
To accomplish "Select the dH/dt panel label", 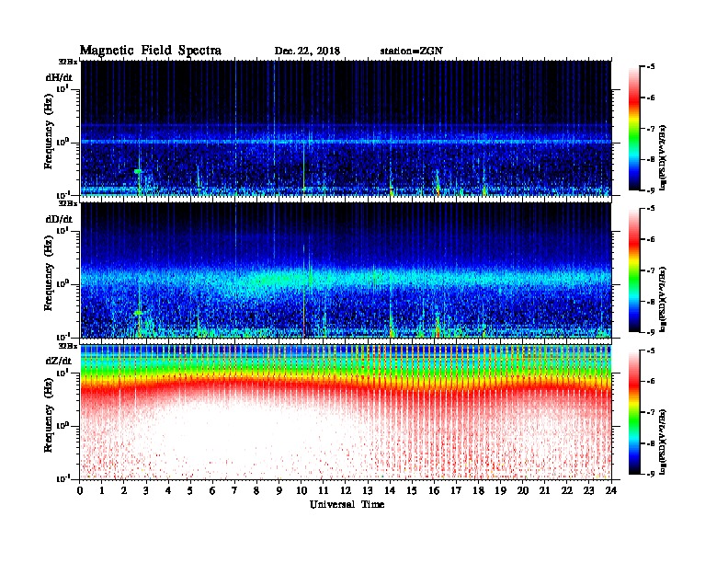I will click(x=59, y=77).
